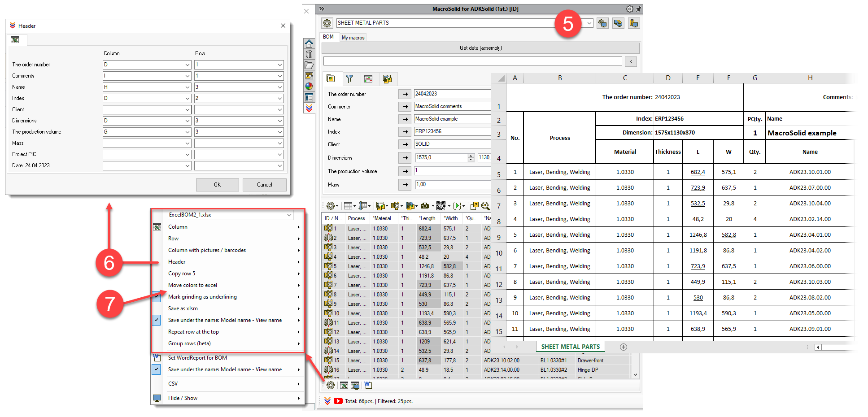
Task: Click the save floppy parts icon in toolbar
Action: (410, 206)
